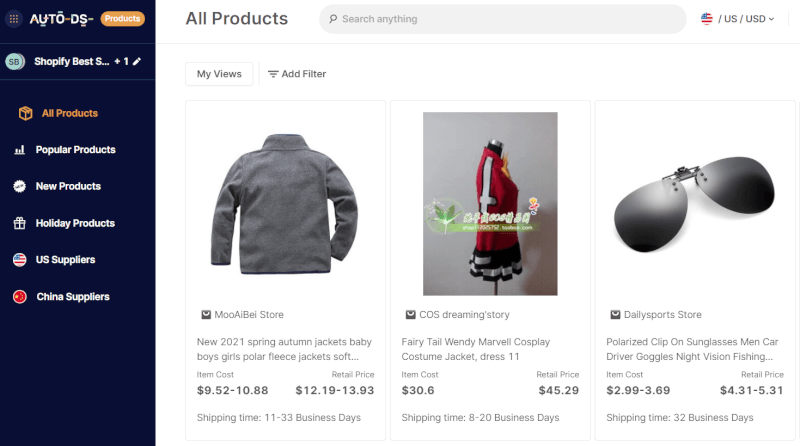Click the Add Filter button

tap(296, 74)
